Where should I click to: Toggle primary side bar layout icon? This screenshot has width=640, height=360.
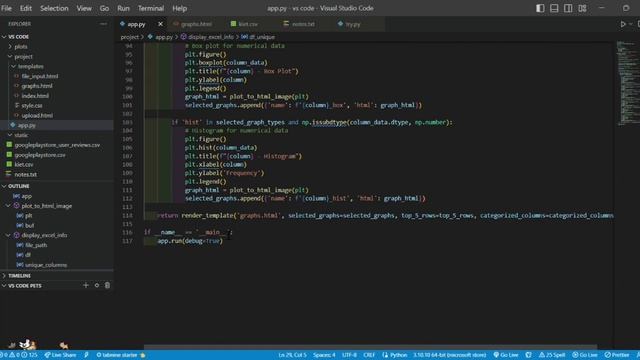pyautogui.click(x=540, y=8)
